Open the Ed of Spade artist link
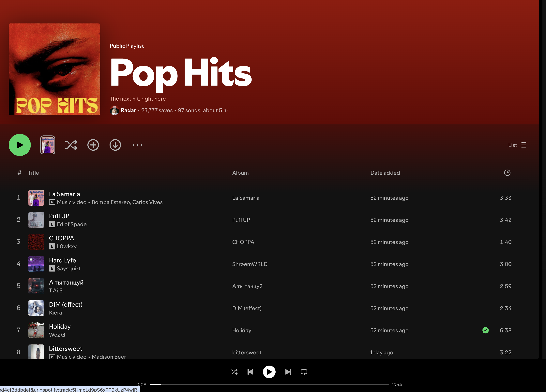The height and width of the screenshot is (392, 546). pos(72,224)
